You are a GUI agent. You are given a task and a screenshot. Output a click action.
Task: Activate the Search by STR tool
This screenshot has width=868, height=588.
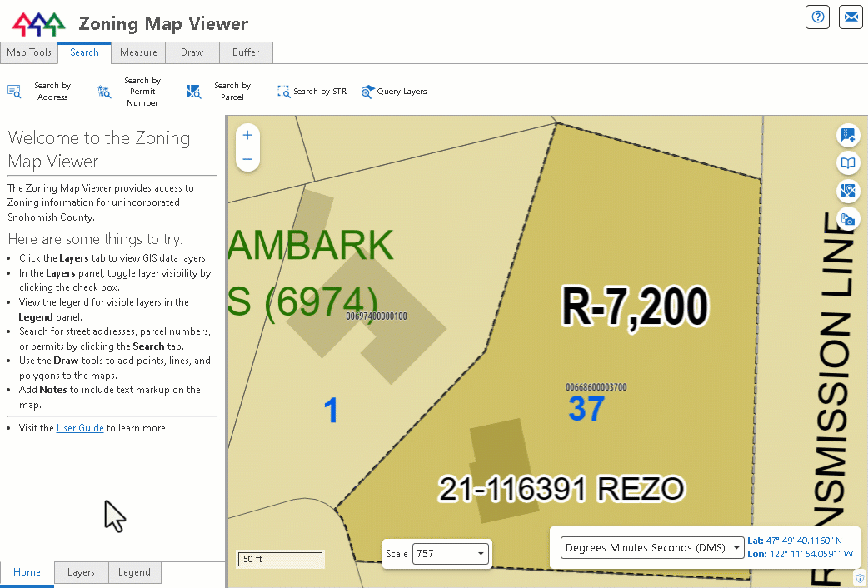point(312,92)
